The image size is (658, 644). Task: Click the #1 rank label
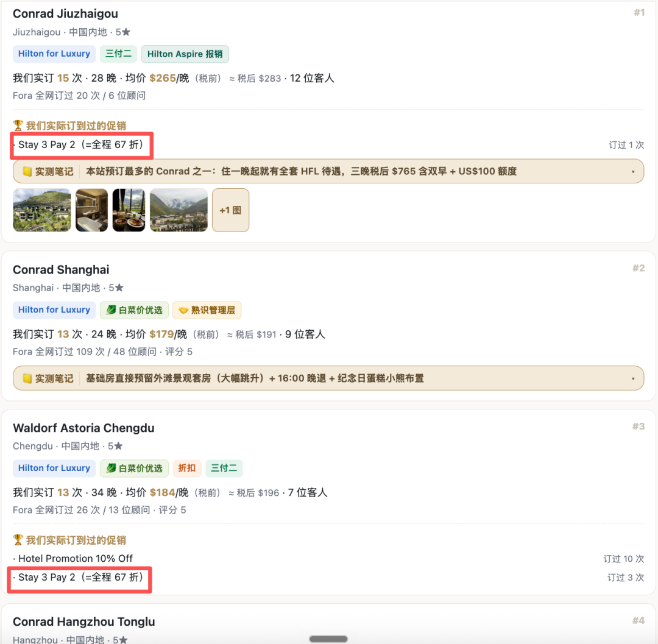tap(639, 13)
